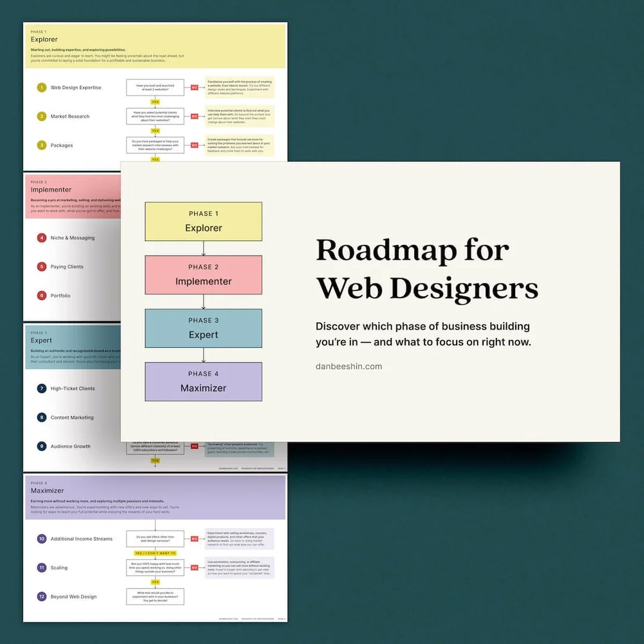644x644 pixels.
Task: Select the Content Marketing number badge
Action: (x=42, y=417)
